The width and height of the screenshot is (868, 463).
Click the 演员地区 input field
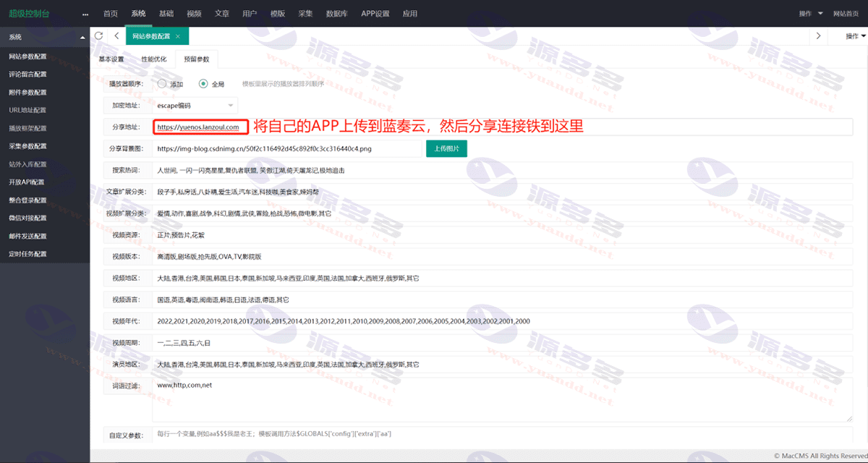[502, 364]
